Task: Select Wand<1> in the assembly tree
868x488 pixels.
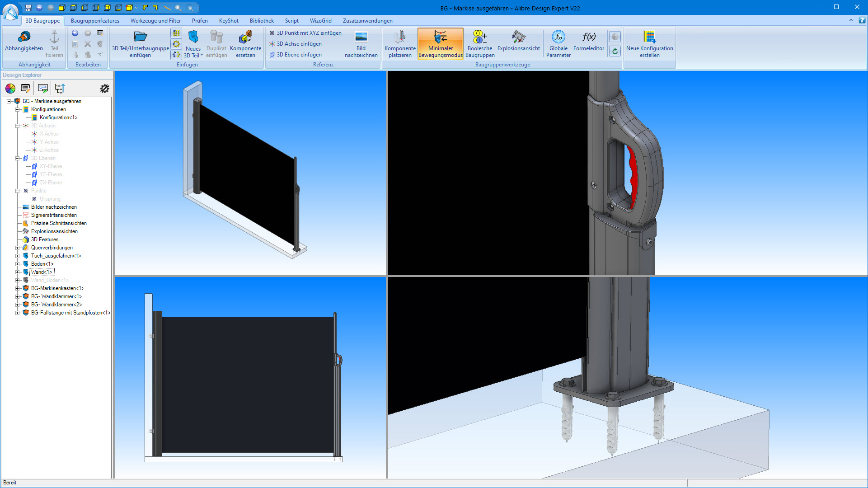Action: [42, 272]
